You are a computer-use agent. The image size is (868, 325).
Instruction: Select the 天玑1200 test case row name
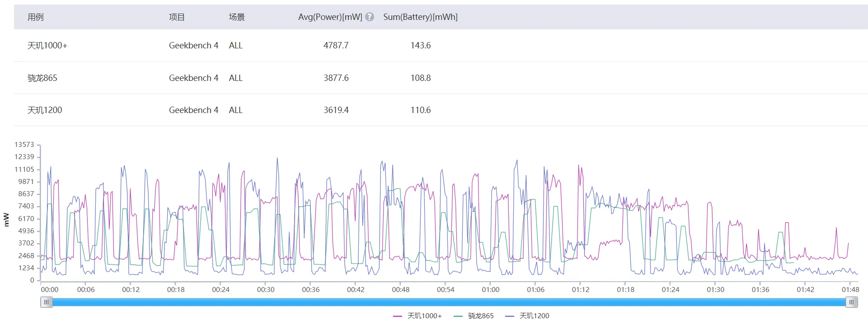[x=45, y=110]
